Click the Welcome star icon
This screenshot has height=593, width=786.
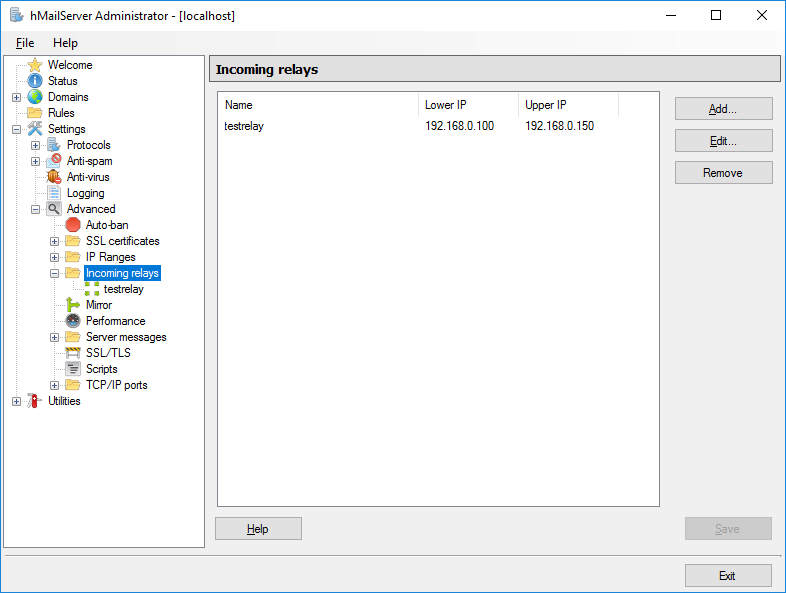click(x=35, y=65)
